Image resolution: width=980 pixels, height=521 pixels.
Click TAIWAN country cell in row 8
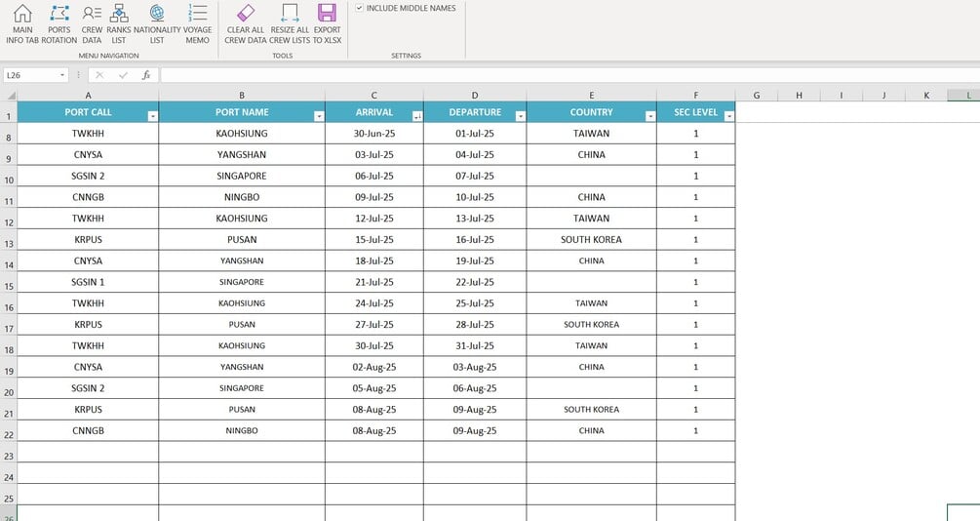coord(591,134)
